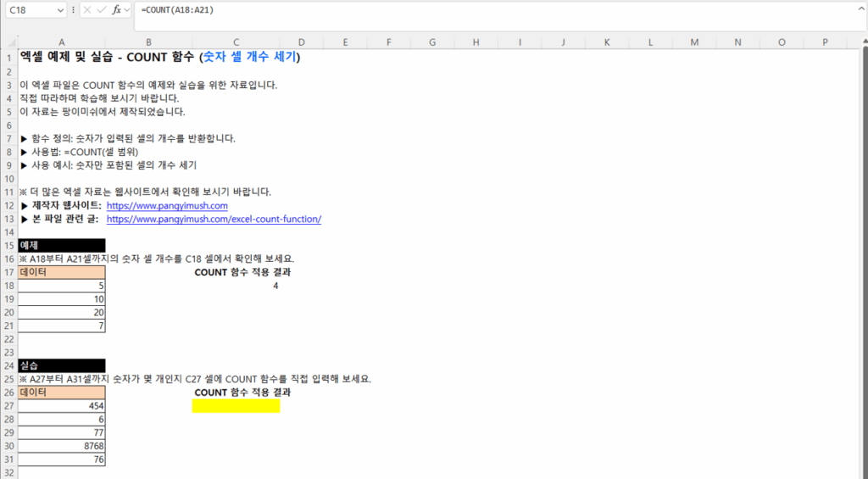Click the Enter checkmark formula icon
Viewport: 868px width, 479px height.
coord(102,10)
